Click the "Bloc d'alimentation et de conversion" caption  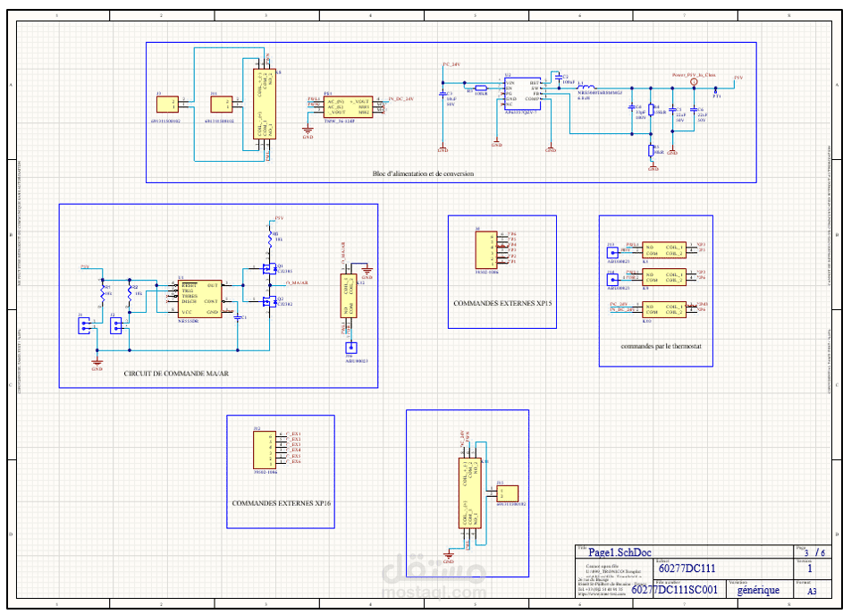tap(423, 173)
